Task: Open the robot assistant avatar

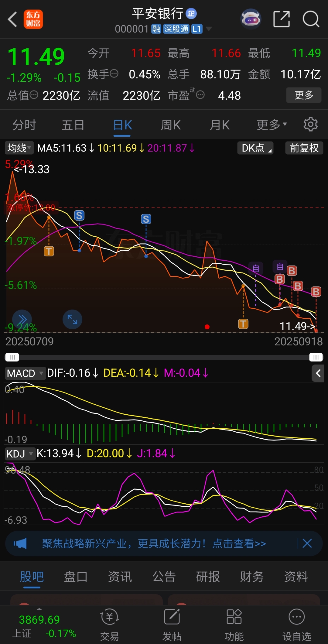Action: point(251,19)
